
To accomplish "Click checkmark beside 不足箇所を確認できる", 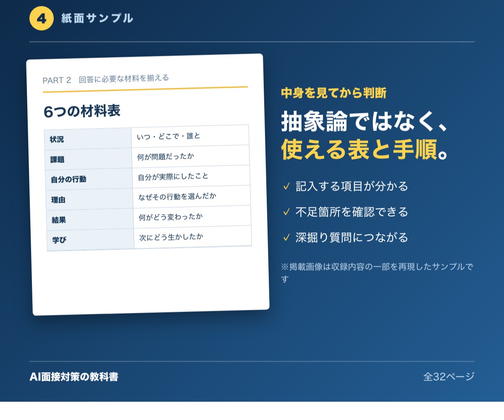I will [x=286, y=212].
